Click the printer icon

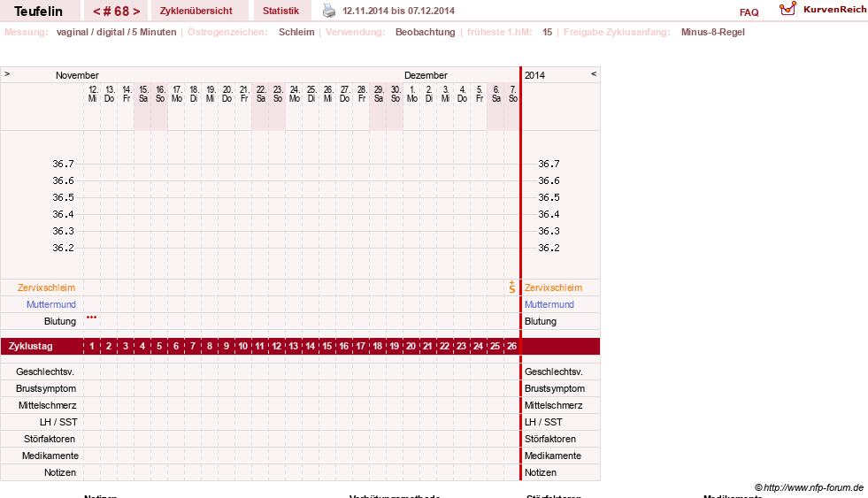(329, 11)
